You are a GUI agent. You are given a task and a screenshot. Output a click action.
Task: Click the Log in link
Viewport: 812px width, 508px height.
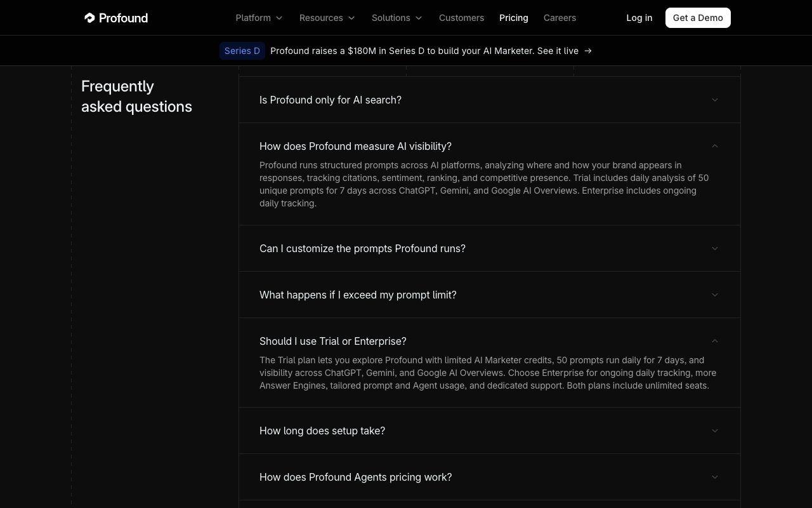click(639, 18)
